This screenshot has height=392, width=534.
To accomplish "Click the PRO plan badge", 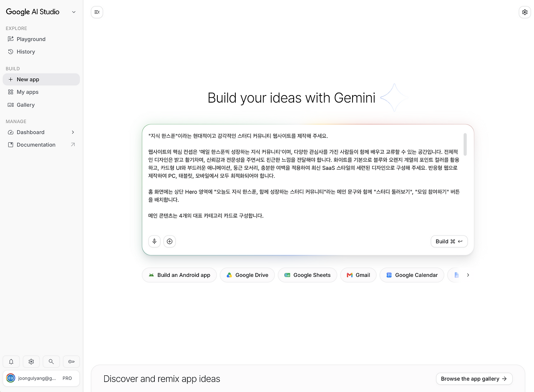I will click(x=67, y=378).
